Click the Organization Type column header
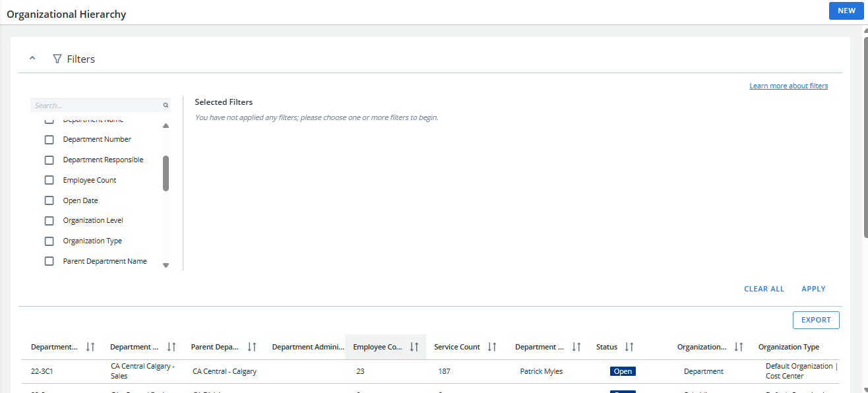This screenshot has height=393, width=868. [x=789, y=347]
